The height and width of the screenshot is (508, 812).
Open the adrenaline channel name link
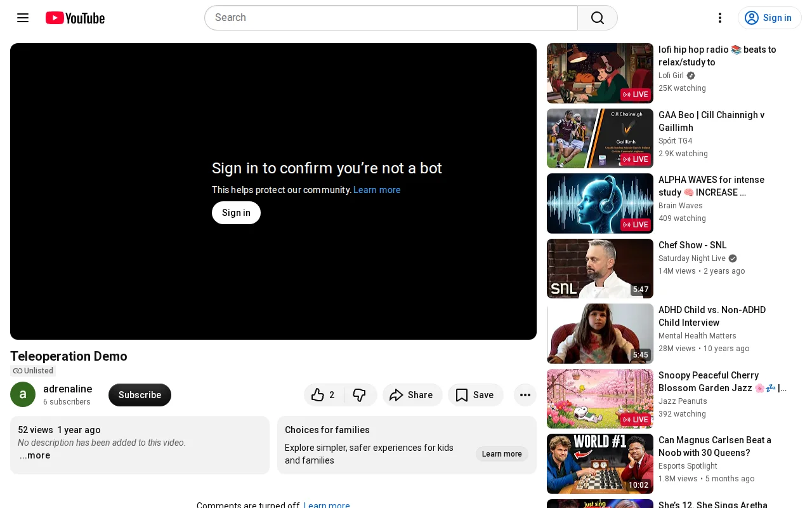pyautogui.click(x=67, y=389)
